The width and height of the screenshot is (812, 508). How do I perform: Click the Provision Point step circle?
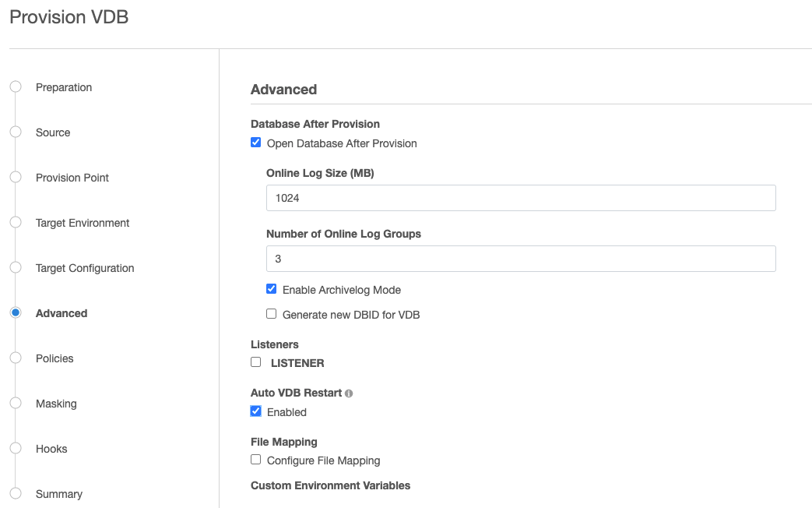[x=16, y=178]
